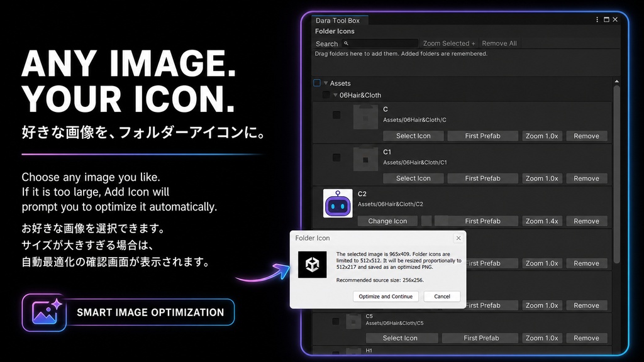Click Select Icon for folder C
This screenshot has height=362, width=644.
(413, 136)
